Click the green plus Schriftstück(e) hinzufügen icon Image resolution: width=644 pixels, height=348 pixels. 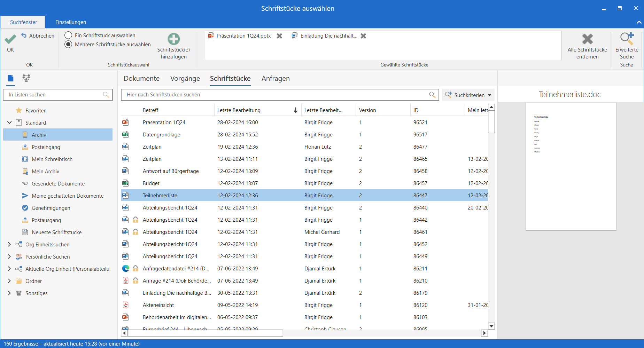tap(173, 39)
